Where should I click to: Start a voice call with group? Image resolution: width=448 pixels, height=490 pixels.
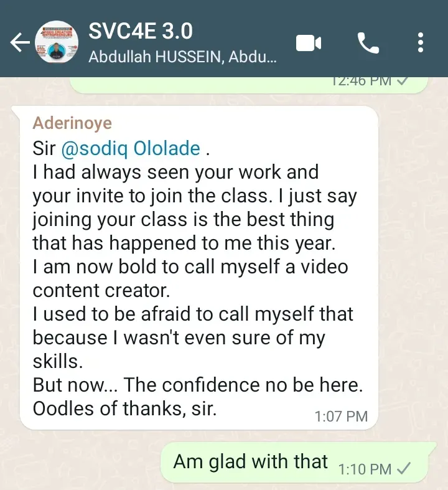[368, 43]
